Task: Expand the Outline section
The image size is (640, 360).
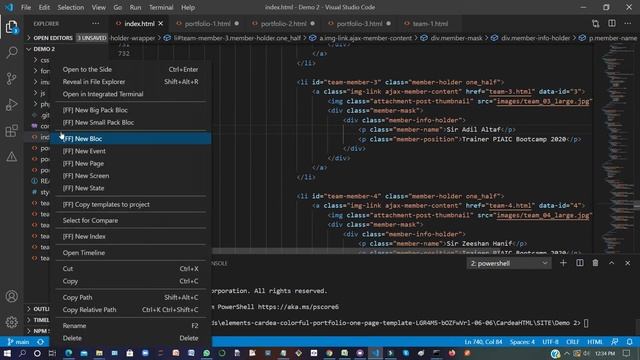Action: point(38,309)
